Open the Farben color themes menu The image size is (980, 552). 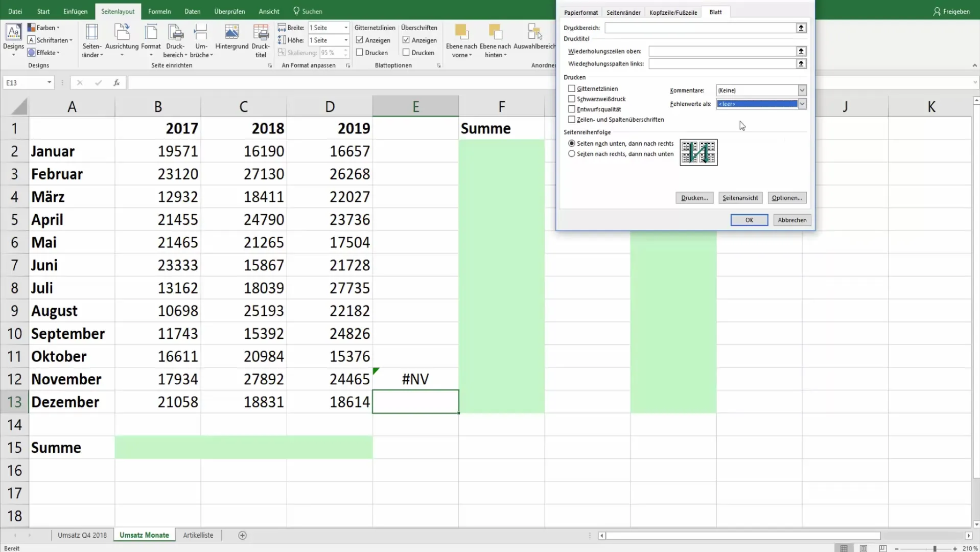pyautogui.click(x=43, y=28)
